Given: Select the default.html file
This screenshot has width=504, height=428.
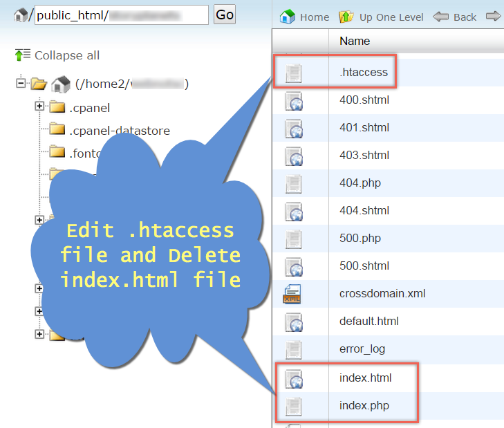Looking at the screenshot, I should pyautogui.click(x=368, y=322).
